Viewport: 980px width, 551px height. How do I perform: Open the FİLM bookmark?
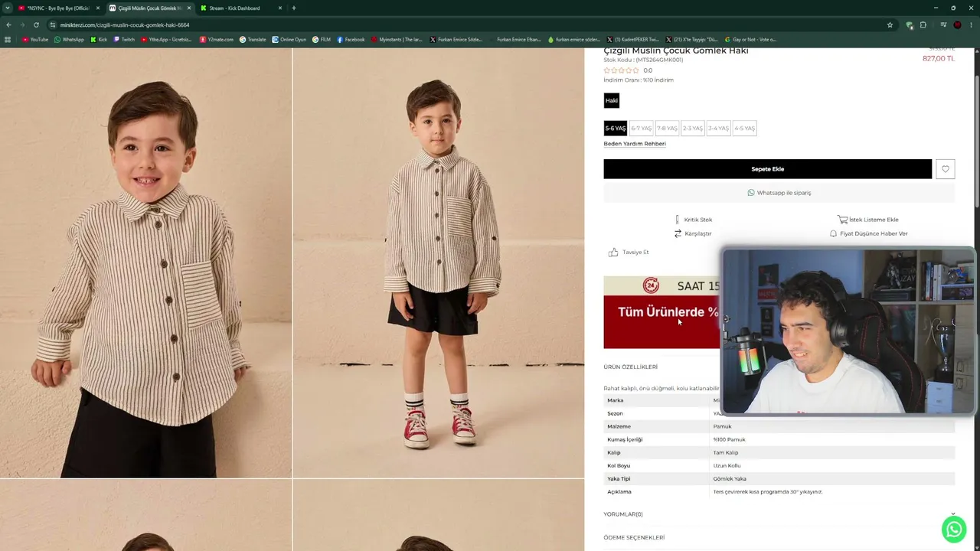click(322, 39)
